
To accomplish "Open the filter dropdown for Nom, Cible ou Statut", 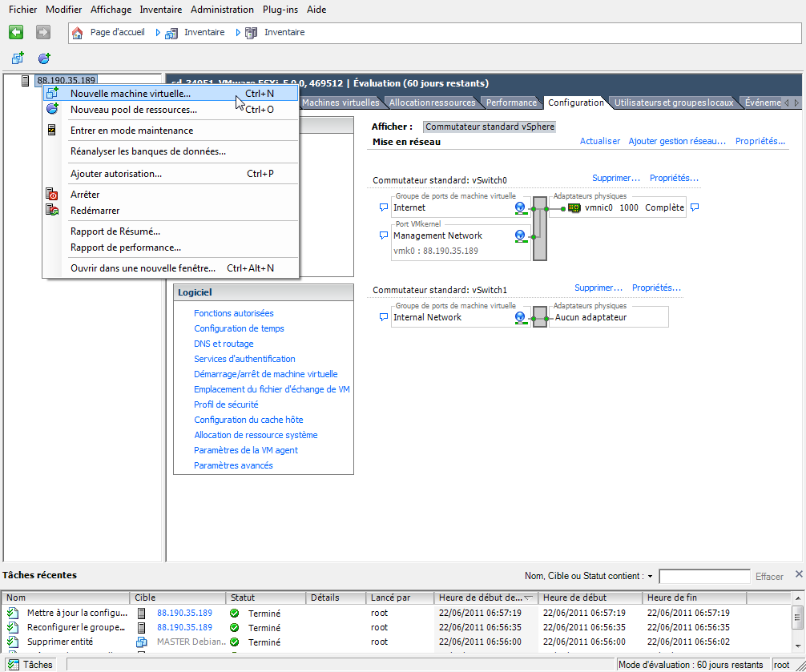I will 650,577.
